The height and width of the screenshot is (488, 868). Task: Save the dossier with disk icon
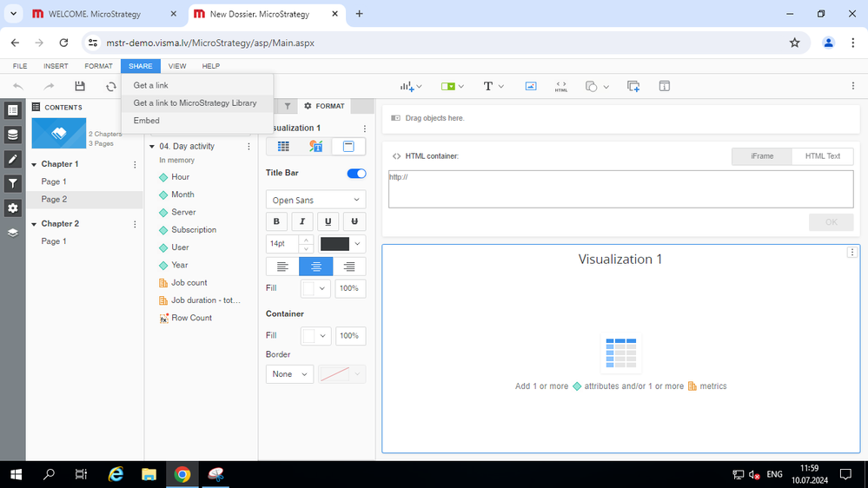[x=80, y=86]
